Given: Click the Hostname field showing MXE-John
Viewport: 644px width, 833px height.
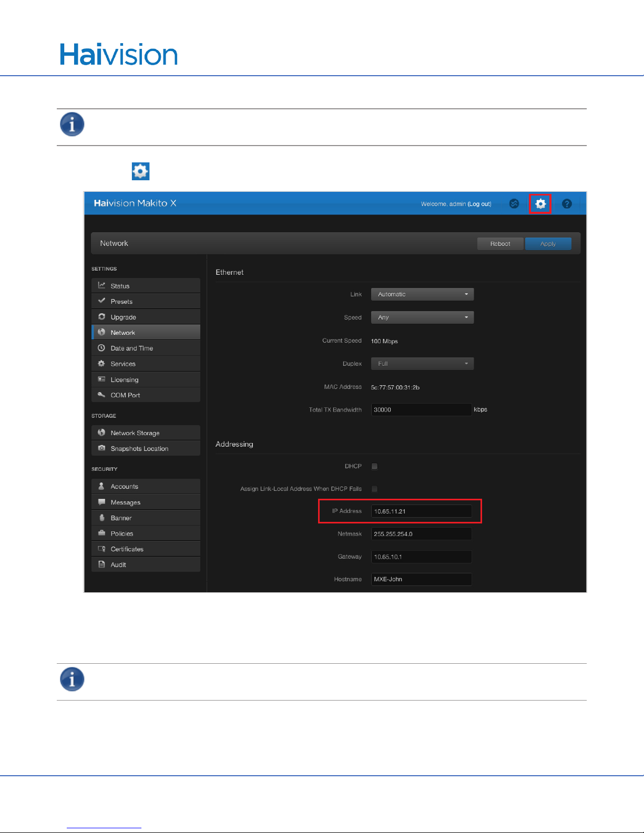Looking at the screenshot, I should pos(421,579).
